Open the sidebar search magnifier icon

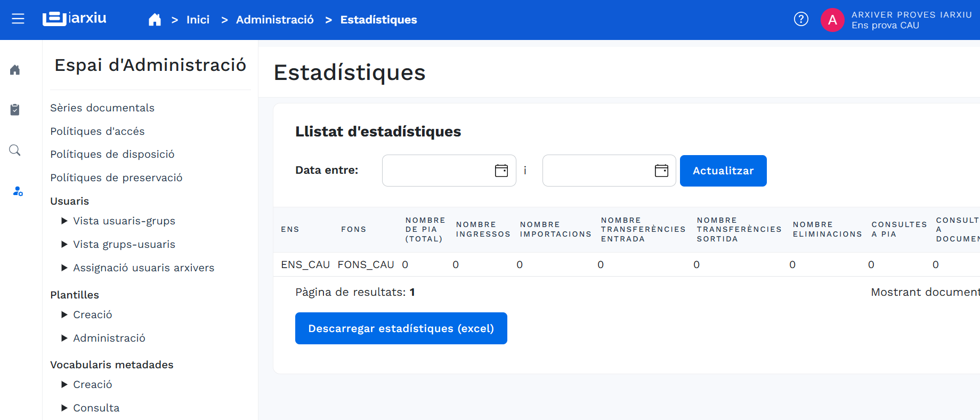[x=15, y=150]
